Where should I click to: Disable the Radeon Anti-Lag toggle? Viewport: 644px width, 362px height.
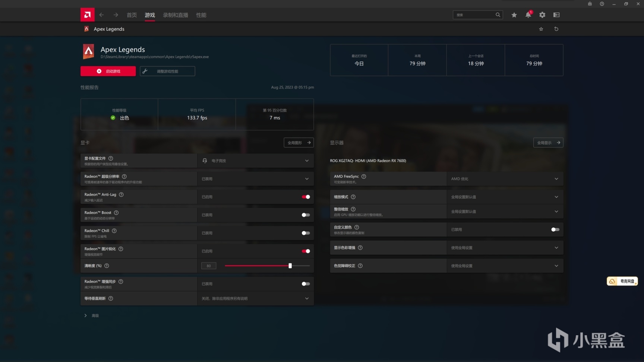(306, 197)
